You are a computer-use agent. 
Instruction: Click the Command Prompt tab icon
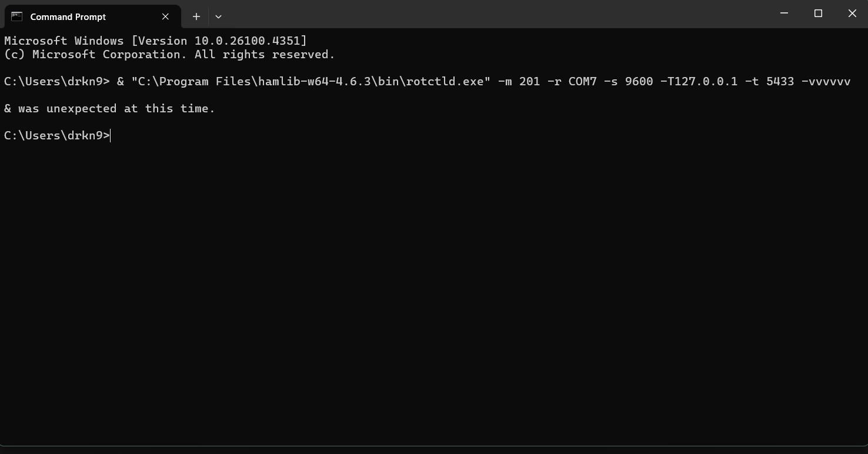pyautogui.click(x=16, y=16)
